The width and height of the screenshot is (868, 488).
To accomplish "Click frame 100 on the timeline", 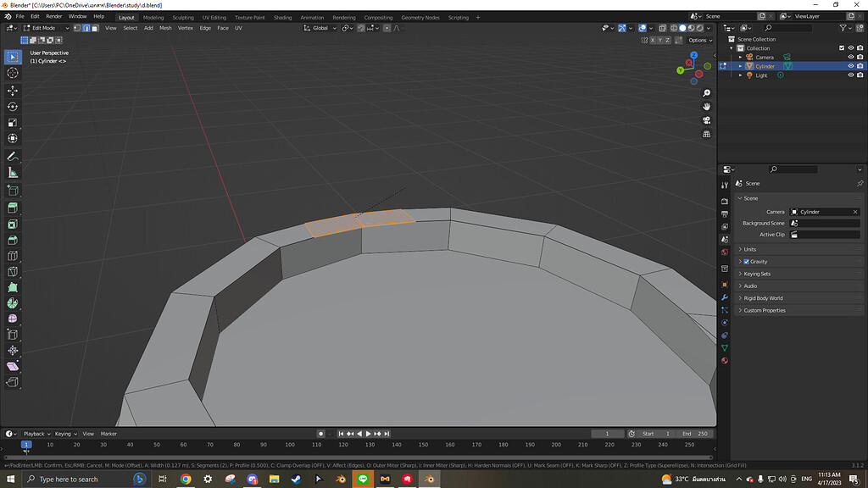I will click(x=290, y=444).
